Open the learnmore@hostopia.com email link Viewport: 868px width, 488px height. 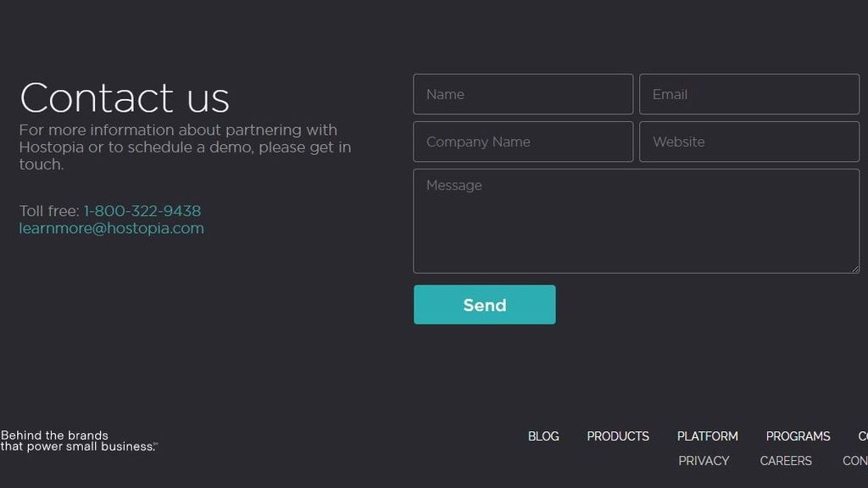[111, 228]
